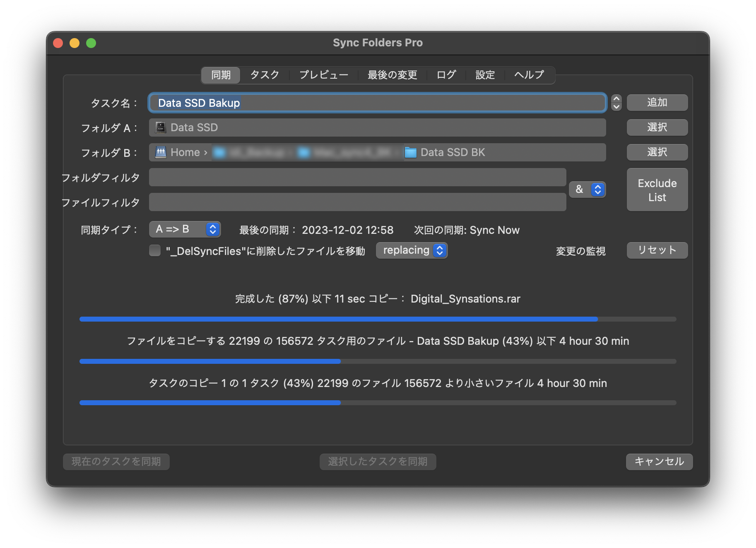Open the ヘルプ tab
The height and width of the screenshot is (548, 756).
[x=529, y=75]
